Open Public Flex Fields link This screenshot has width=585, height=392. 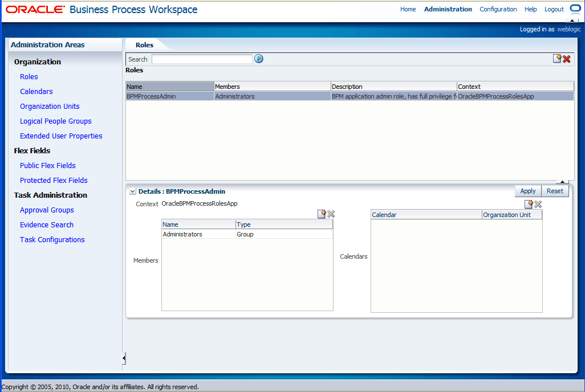[48, 166]
